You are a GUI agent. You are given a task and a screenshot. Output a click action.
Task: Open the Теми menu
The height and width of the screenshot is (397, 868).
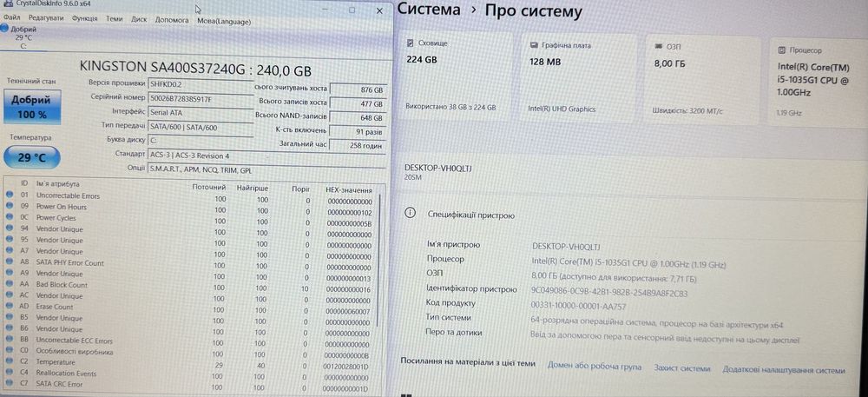pos(115,19)
